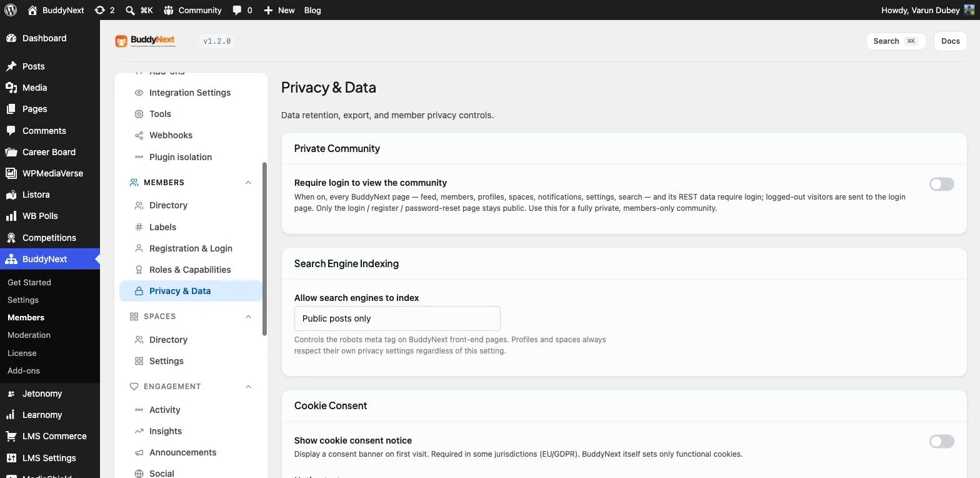This screenshot has width=980, height=478.
Task: Click the Competitions award icon
Action: click(11, 238)
